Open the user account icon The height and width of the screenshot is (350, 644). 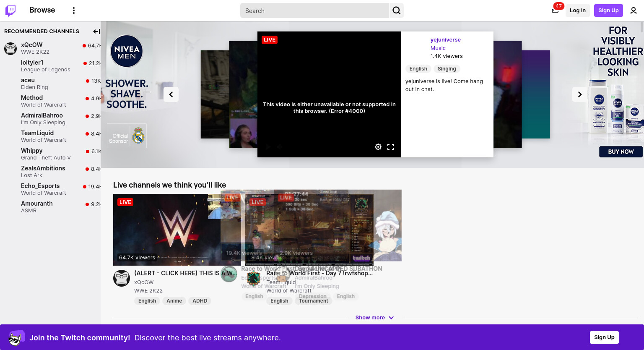(634, 10)
